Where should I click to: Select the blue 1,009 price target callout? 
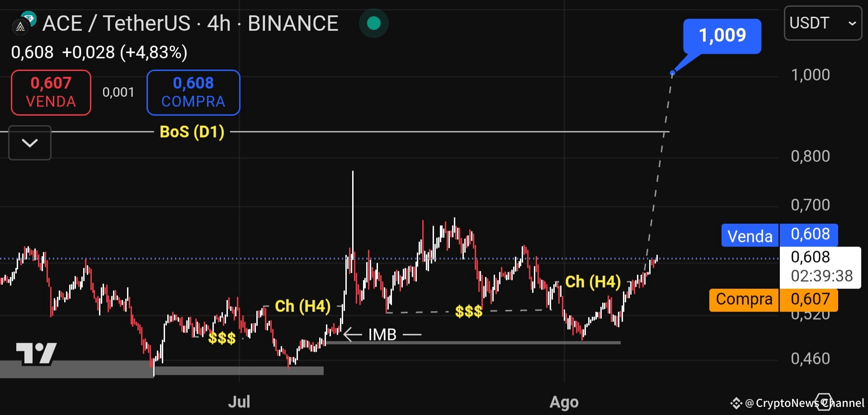pos(722,36)
